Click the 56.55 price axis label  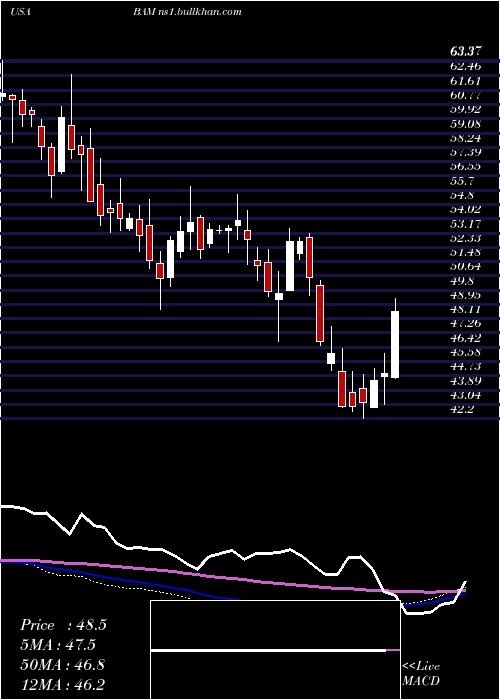click(465, 167)
